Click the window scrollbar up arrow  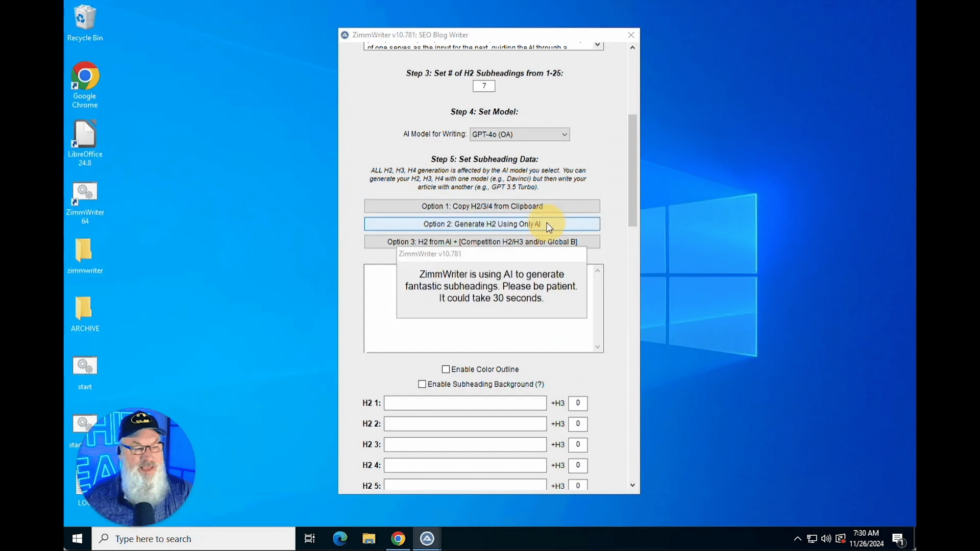click(632, 47)
